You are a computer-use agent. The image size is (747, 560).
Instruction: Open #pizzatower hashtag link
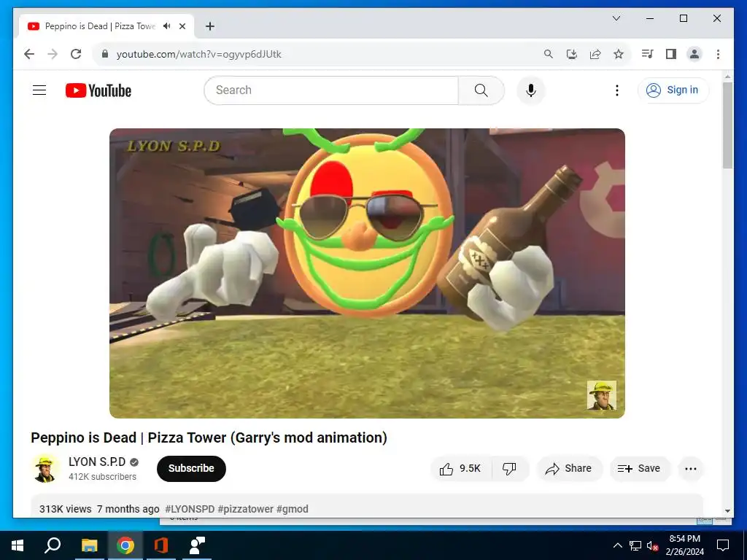click(245, 508)
